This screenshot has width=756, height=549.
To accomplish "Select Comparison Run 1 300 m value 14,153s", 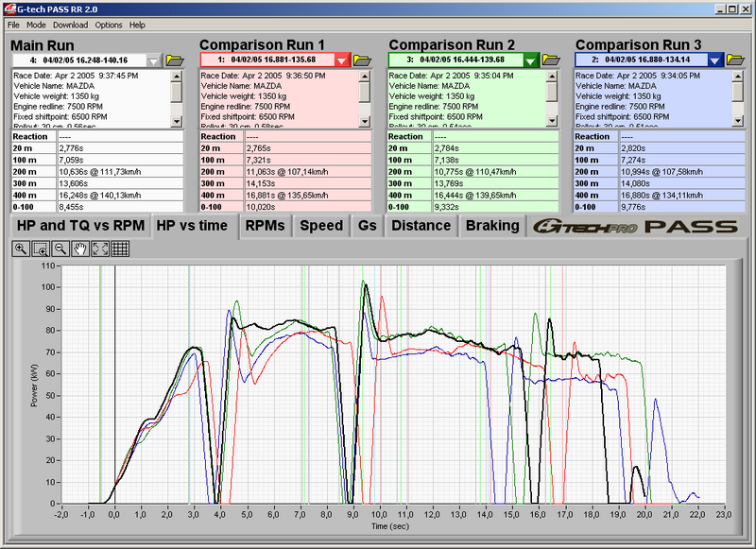I will point(308,183).
